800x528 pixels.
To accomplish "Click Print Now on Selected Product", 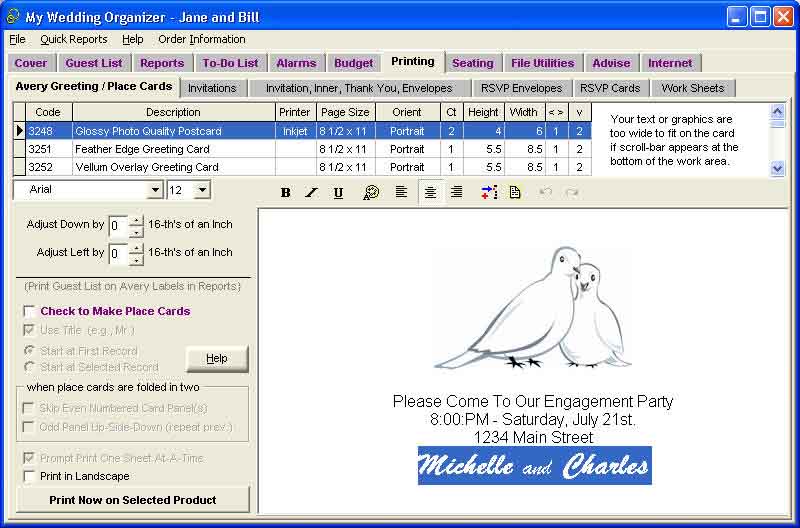I will point(133,500).
